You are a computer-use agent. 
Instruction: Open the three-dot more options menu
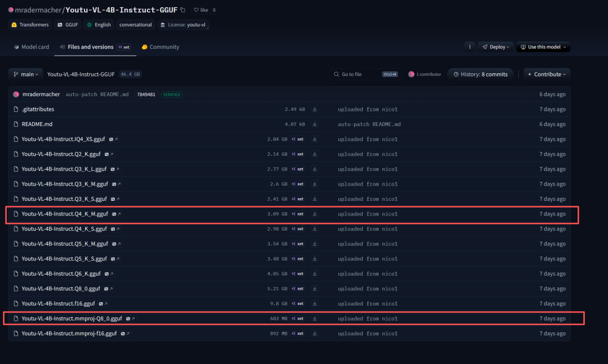(470, 47)
